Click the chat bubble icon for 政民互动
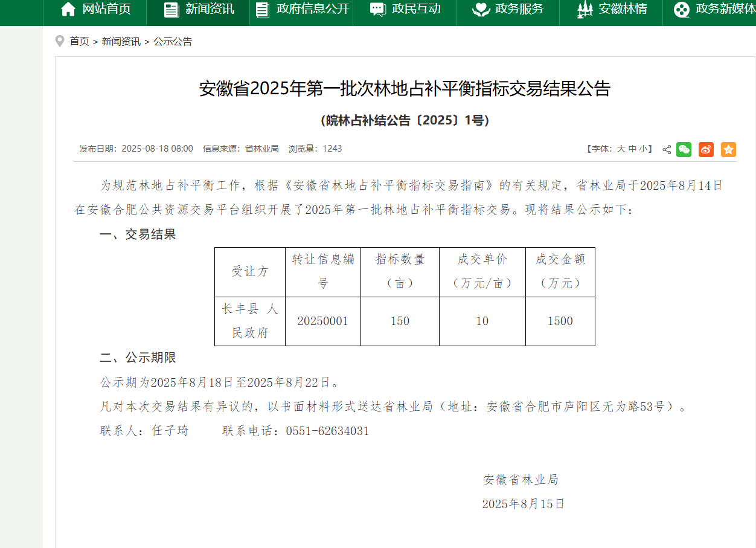The width and height of the screenshot is (756, 548). coord(377,9)
